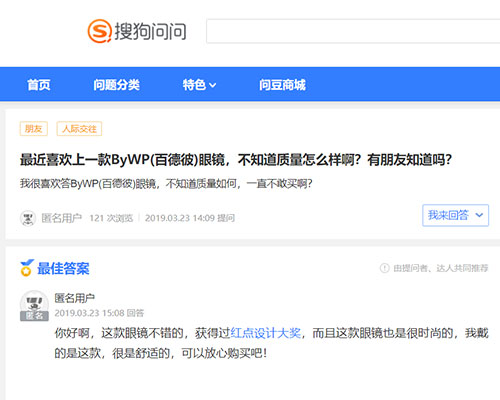The width and height of the screenshot is (500, 400).
Task: Click the 2019.03.23 14:09 提问 timestamp
Action: tap(190, 218)
